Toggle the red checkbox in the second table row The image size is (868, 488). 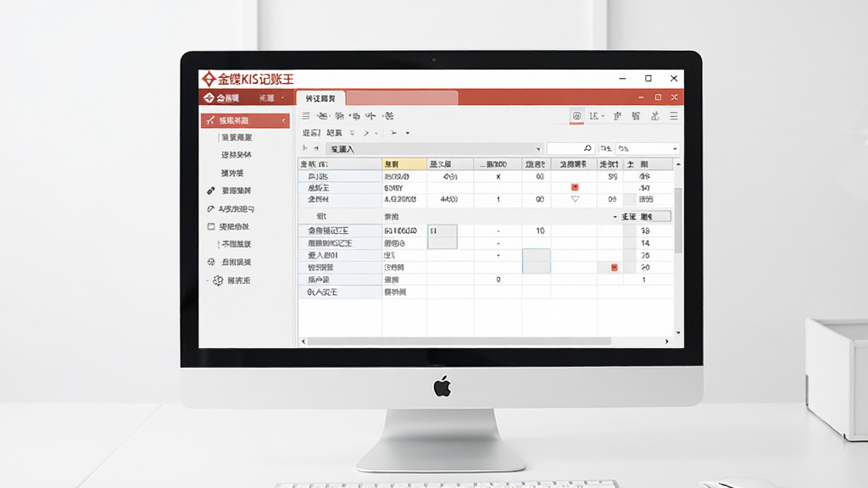tap(575, 187)
